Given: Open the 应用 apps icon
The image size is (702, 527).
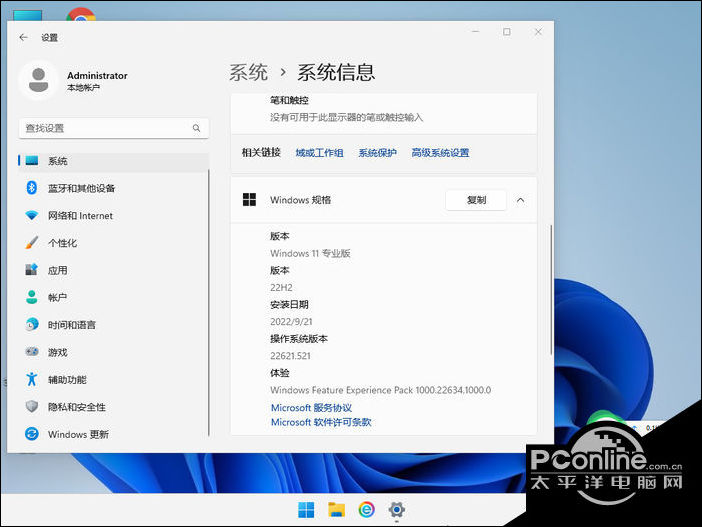Looking at the screenshot, I should point(31,270).
